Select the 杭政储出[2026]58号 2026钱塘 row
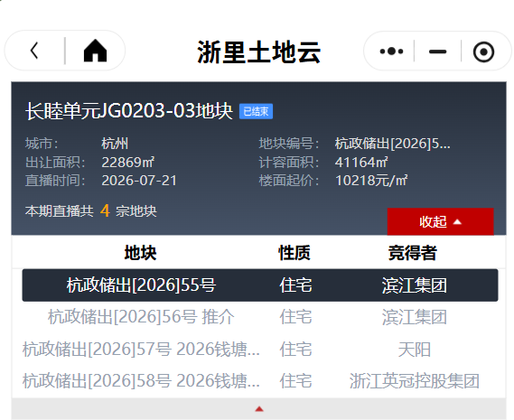Image resolution: width=514 pixels, height=420 pixels. point(260,380)
